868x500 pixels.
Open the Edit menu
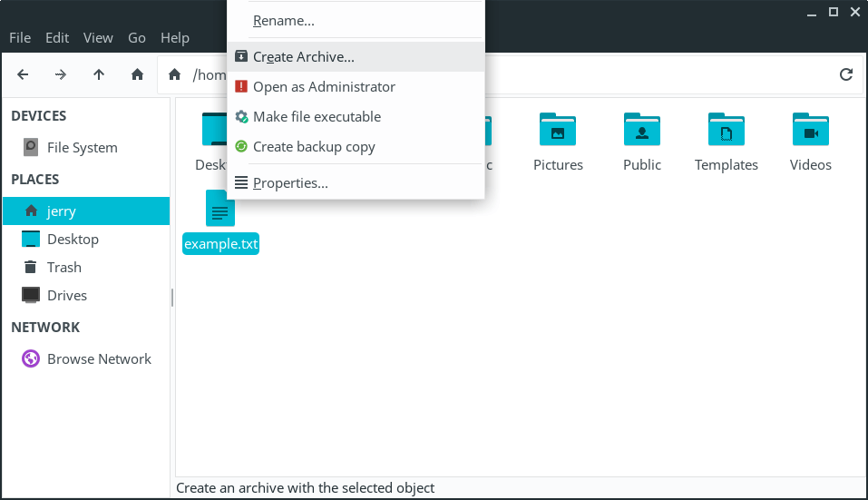point(57,37)
